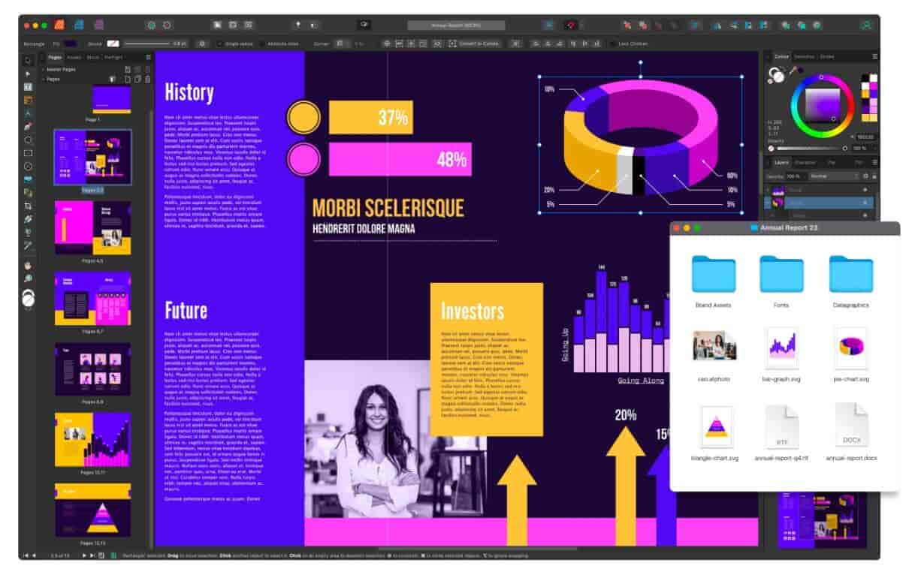The image size is (924, 572).
Task: Open the Corner type dropdown
Action: click(x=341, y=44)
